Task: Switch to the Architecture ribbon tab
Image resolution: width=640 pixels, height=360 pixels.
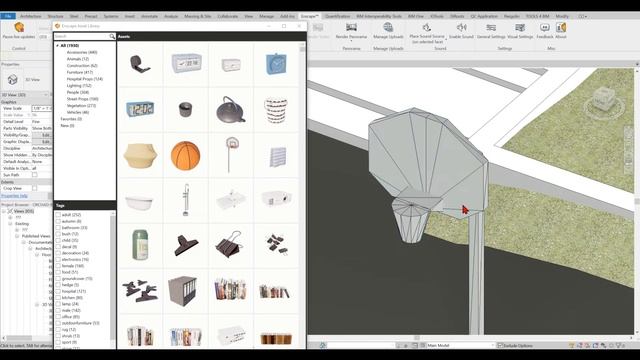Action: (31, 16)
